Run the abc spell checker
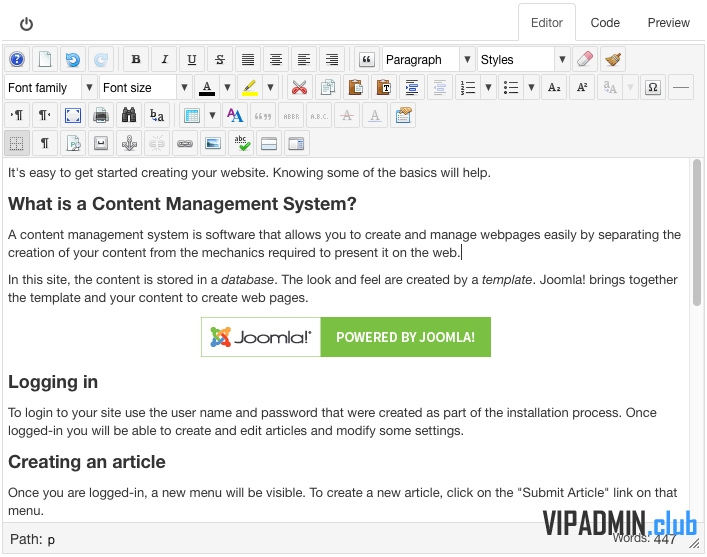Screen dimensions: 707x557 242,144
